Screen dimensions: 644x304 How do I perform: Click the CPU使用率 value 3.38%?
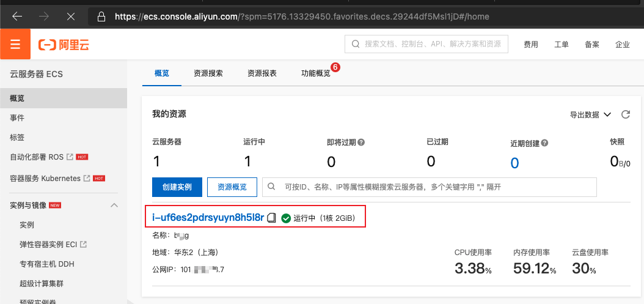pyautogui.click(x=473, y=269)
